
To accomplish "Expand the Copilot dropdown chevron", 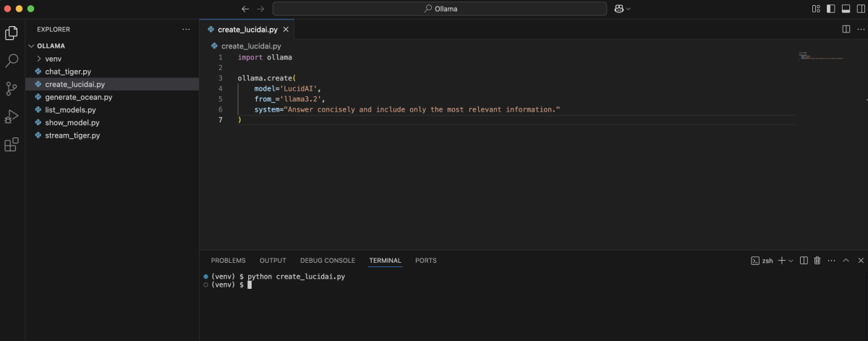I will (x=629, y=9).
